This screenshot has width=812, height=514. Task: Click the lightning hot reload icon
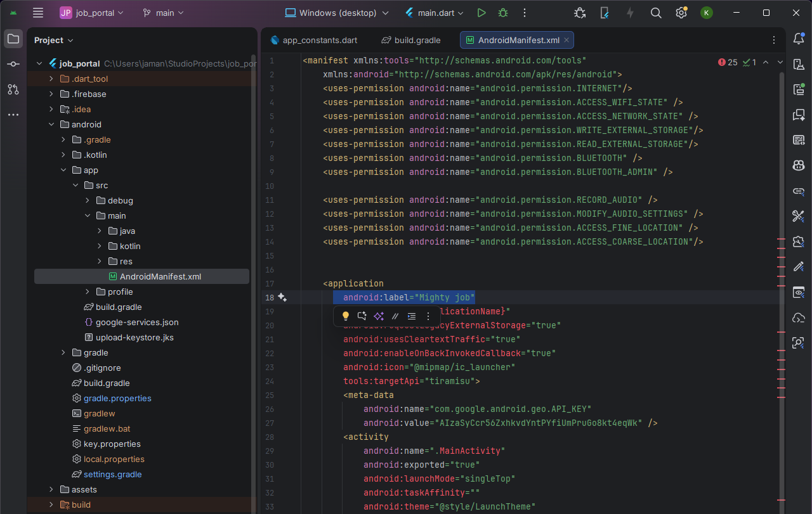click(x=631, y=13)
